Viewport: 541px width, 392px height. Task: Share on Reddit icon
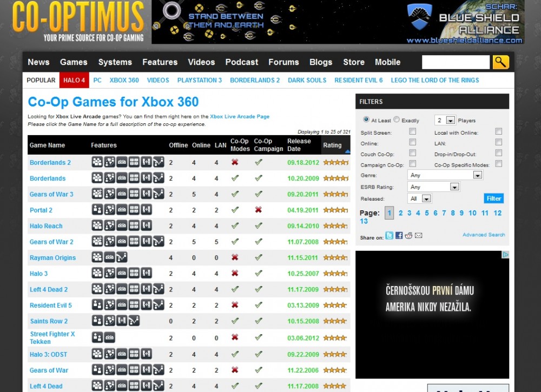(x=408, y=236)
